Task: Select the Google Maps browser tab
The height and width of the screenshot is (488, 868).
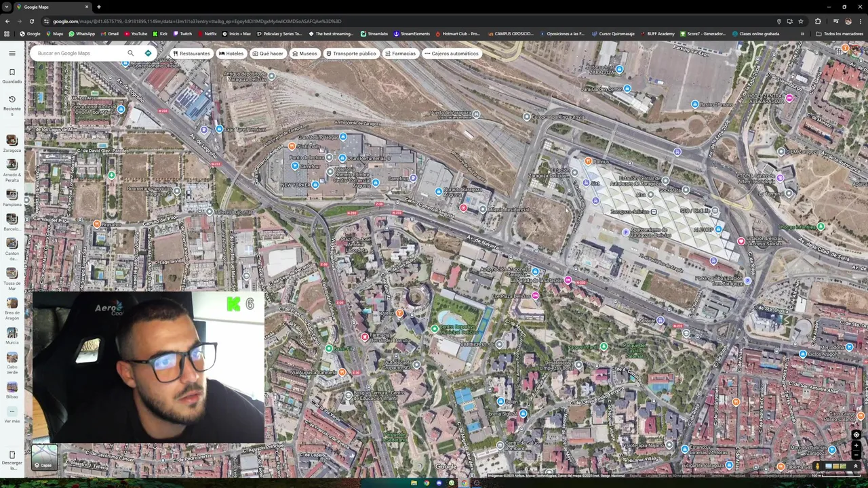Action: 53,7
